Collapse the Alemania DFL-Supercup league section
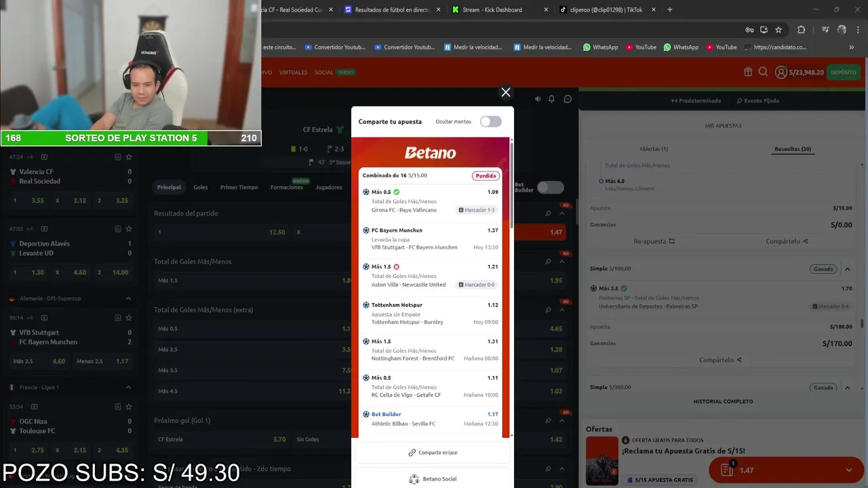This screenshot has width=868, height=488. [128, 298]
